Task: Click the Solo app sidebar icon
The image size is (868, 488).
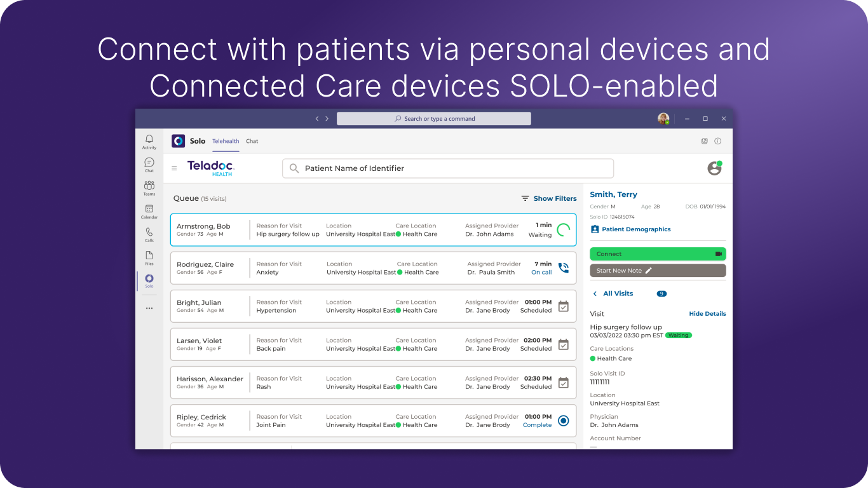Action: pos(149,280)
